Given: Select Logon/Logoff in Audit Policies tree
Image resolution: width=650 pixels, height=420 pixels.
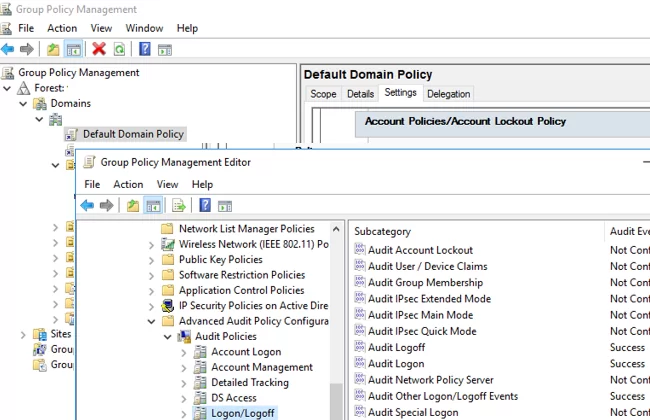Looking at the screenshot, I should [243, 413].
